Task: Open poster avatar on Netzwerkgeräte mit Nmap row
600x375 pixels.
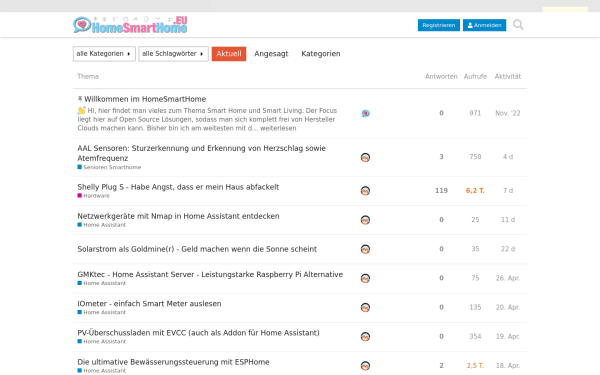Action: (x=365, y=220)
